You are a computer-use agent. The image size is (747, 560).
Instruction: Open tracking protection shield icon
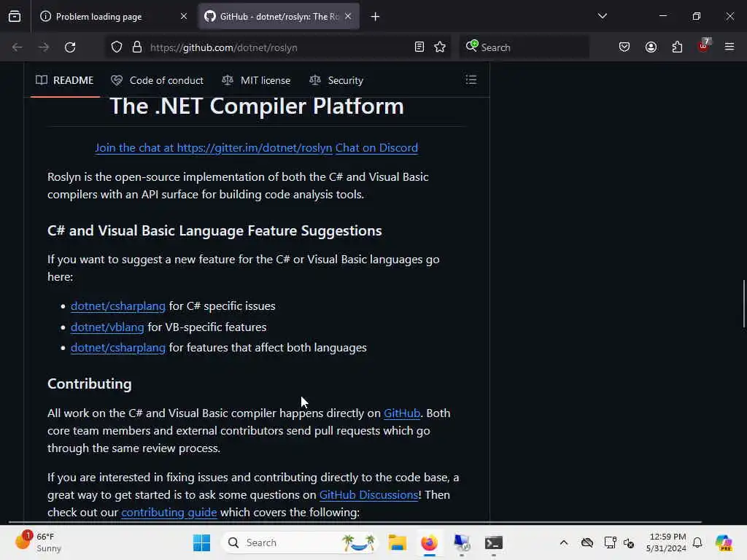(117, 47)
